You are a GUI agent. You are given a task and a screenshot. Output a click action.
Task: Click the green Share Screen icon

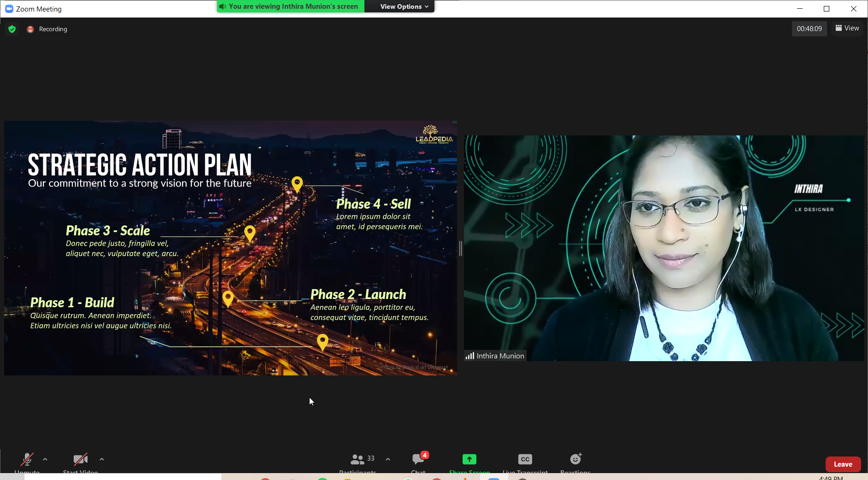pos(469,459)
